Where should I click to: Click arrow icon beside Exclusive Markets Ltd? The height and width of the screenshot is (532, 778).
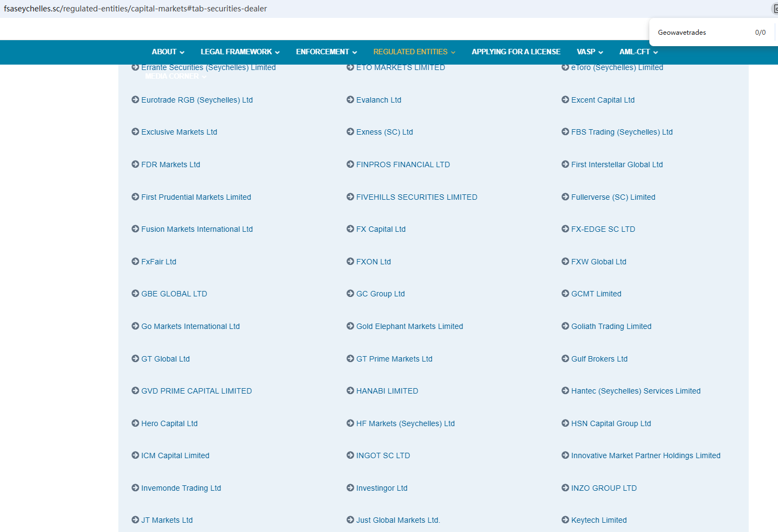[x=135, y=132]
